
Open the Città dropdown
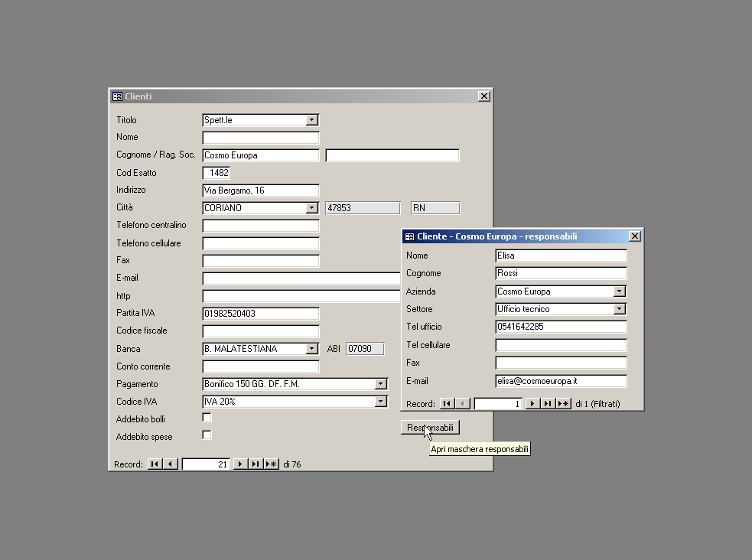311,207
